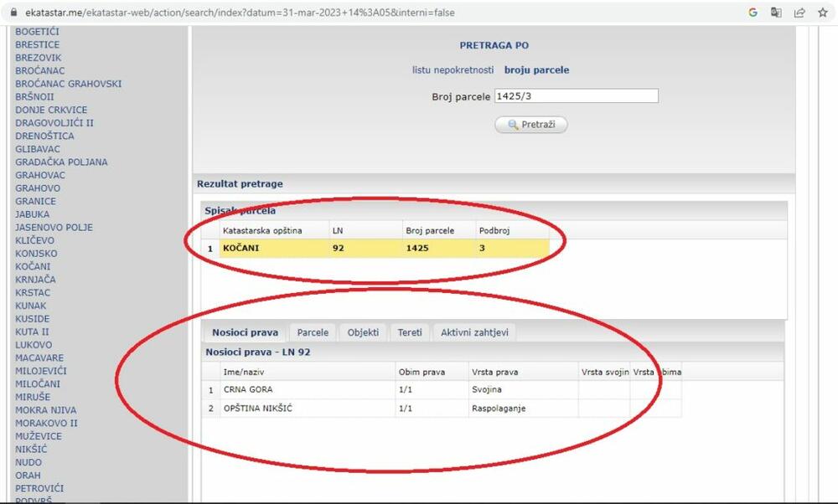838x504 pixels.
Task: Switch to the Parcele tab
Action: [x=313, y=332]
